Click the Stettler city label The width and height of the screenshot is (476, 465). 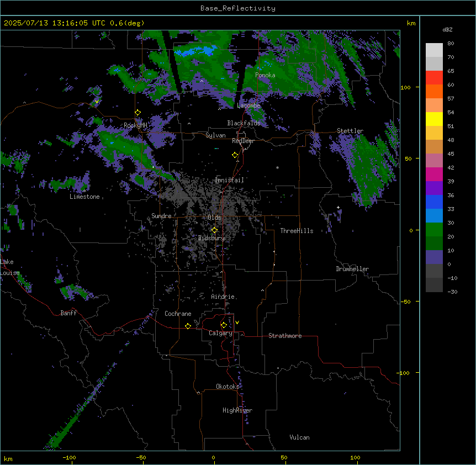click(x=350, y=131)
